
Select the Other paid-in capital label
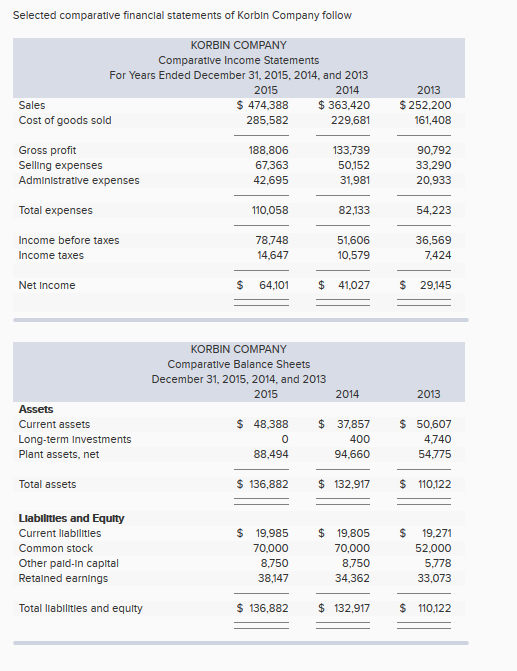pos(68,563)
